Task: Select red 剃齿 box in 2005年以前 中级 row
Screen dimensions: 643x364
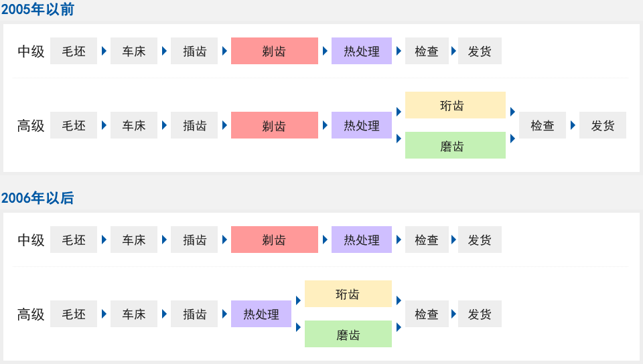Action: pos(274,51)
